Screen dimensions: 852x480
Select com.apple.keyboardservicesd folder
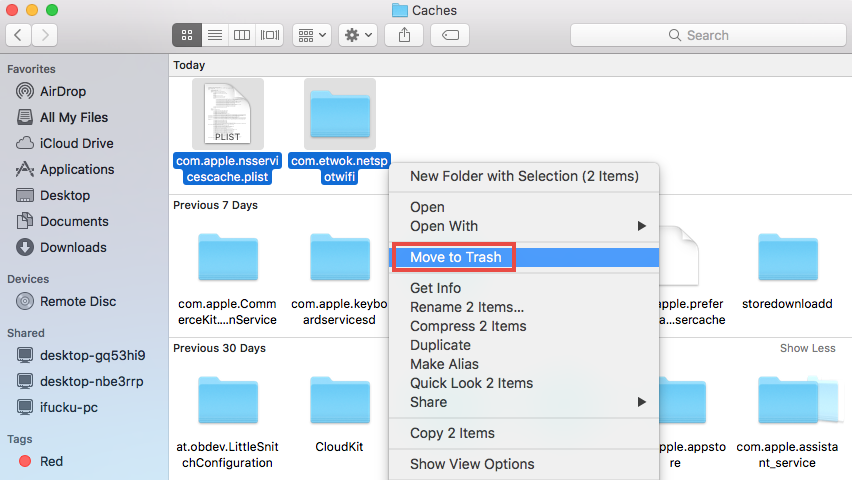pos(340,257)
